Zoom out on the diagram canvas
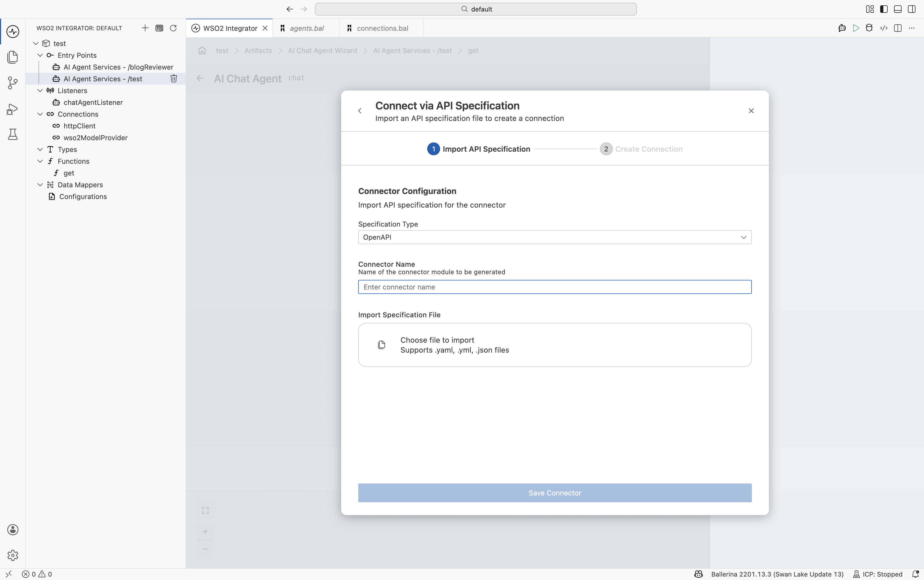This screenshot has width=924, height=580. coord(205,549)
